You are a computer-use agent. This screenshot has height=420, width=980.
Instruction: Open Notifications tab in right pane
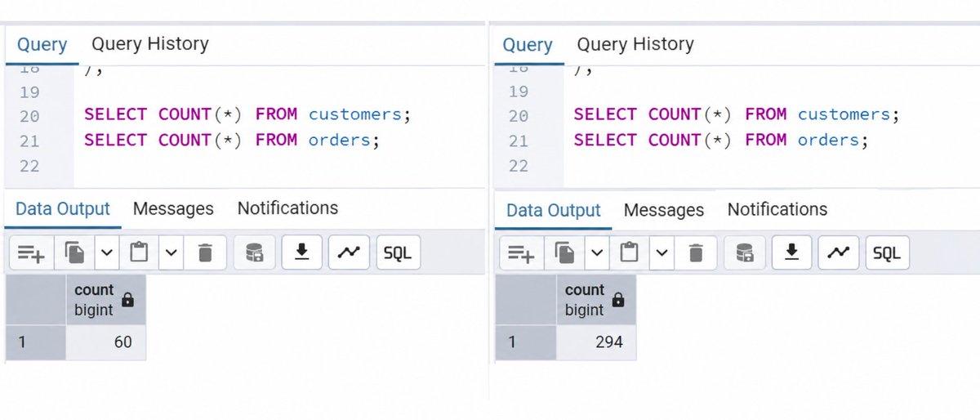pyautogui.click(x=777, y=209)
